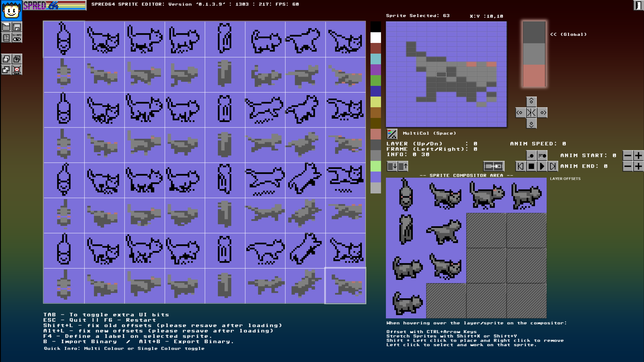The height and width of the screenshot is (362, 644).
Task: Click the 'SPRITE COMPOSITOR AREA' heading
Action: [x=466, y=175]
